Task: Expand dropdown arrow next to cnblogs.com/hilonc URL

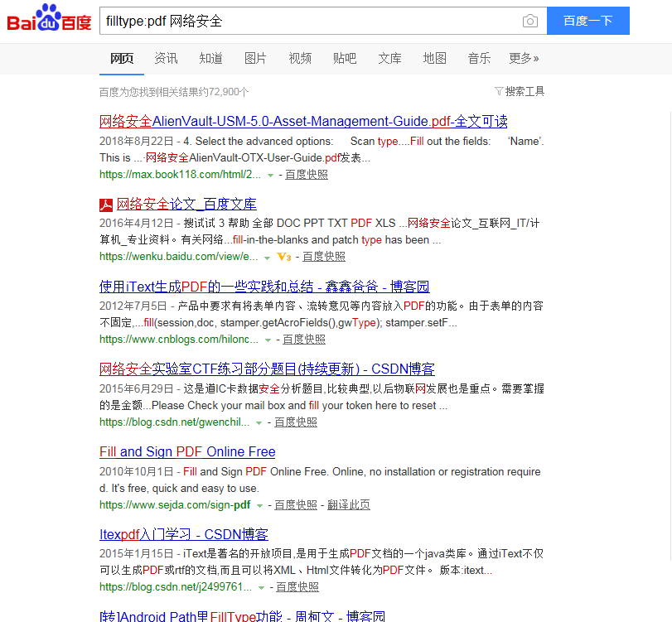Action: pos(268,340)
